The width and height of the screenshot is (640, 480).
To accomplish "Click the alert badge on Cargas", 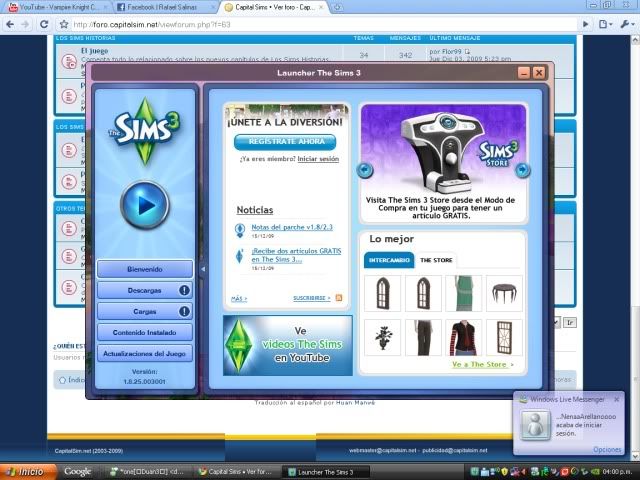I will pyautogui.click(x=184, y=311).
